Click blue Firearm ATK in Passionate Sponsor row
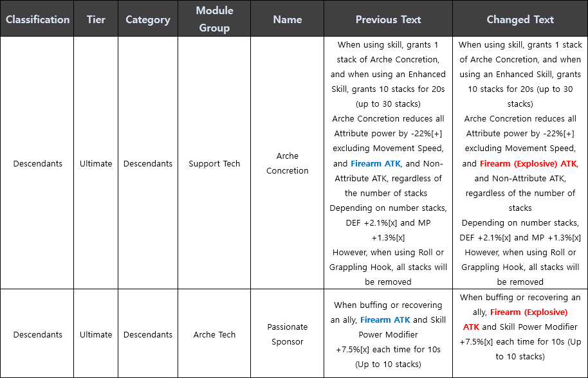The height and width of the screenshot is (378, 588). [385, 320]
